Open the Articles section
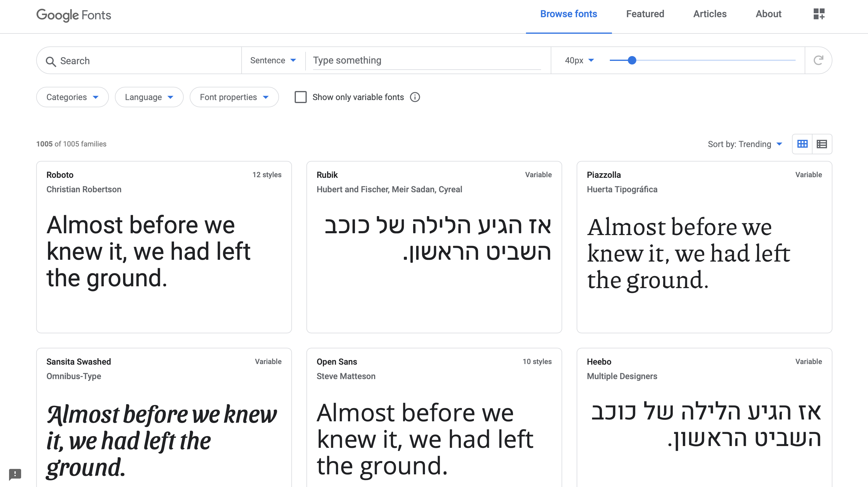868x487 pixels. (x=710, y=14)
